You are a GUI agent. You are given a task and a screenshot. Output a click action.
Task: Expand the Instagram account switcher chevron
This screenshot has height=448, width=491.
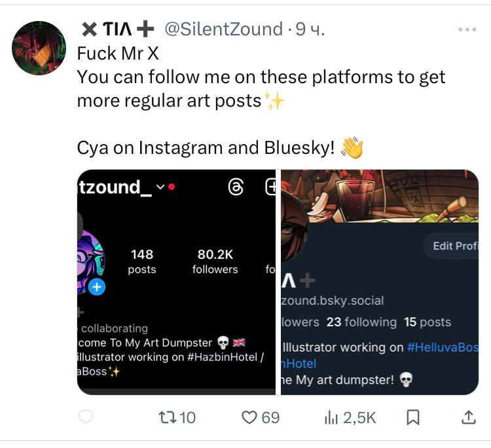coord(160,187)
